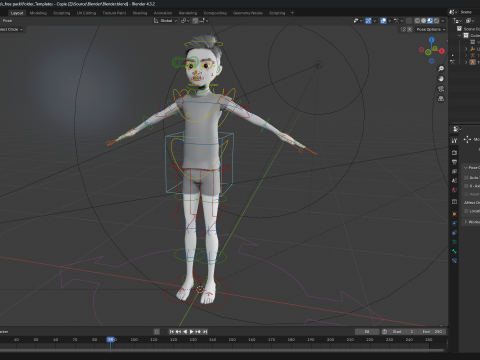The height and width of the screenshot is (360, 480).
Task: Click the Scene name field
Action: click(x=469, y=12)
